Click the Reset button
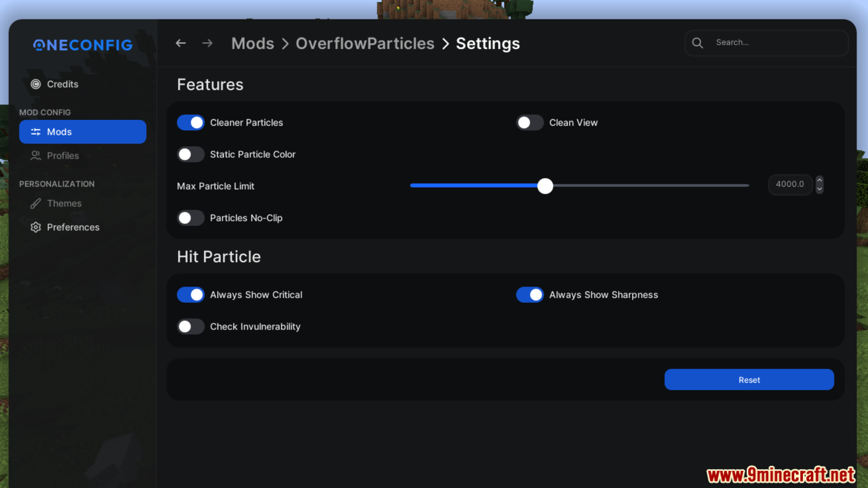868x488 pixels. click(749, 380)
